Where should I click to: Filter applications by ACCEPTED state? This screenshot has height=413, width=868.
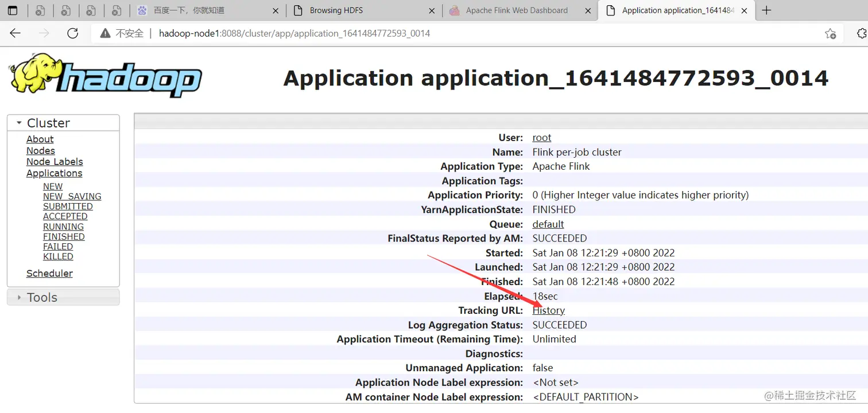[x=65, y=216]
